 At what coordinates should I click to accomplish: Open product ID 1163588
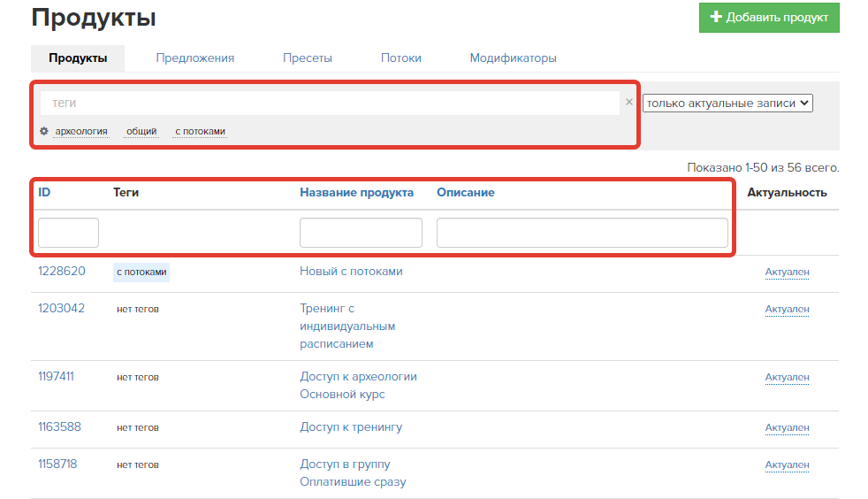[59, 427]
